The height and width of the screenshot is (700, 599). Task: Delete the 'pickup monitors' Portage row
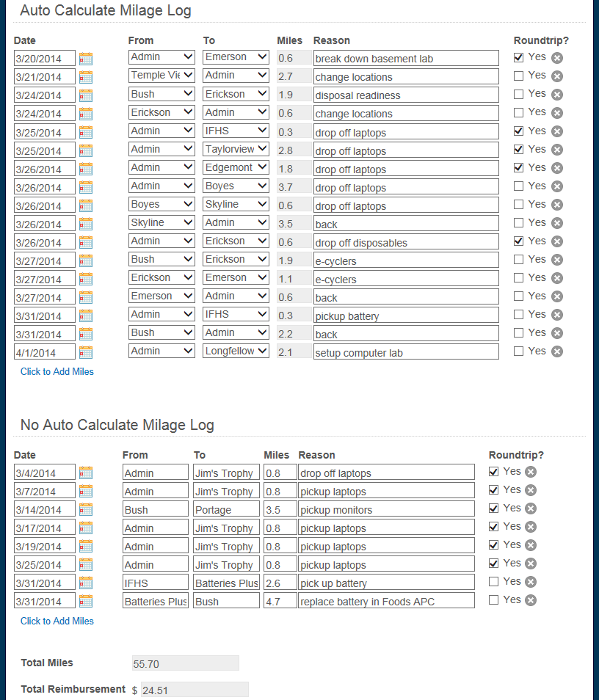coord(531,508)
